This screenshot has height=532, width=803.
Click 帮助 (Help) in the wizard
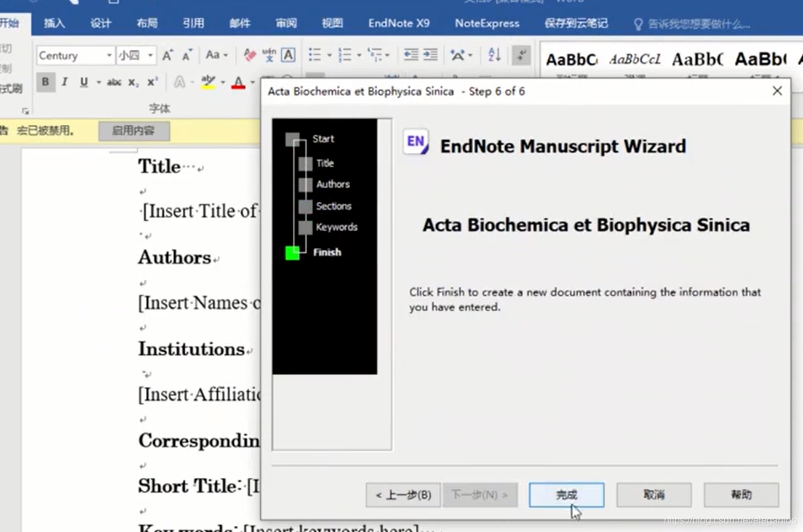click(741, 494)
